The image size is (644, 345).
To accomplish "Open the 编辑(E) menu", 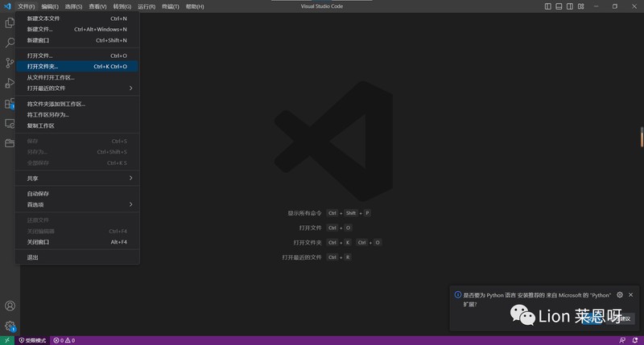I will point(50,6).
